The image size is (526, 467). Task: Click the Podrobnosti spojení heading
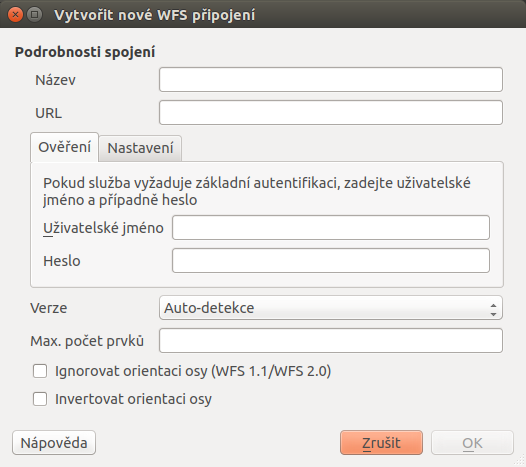[85, 52]
